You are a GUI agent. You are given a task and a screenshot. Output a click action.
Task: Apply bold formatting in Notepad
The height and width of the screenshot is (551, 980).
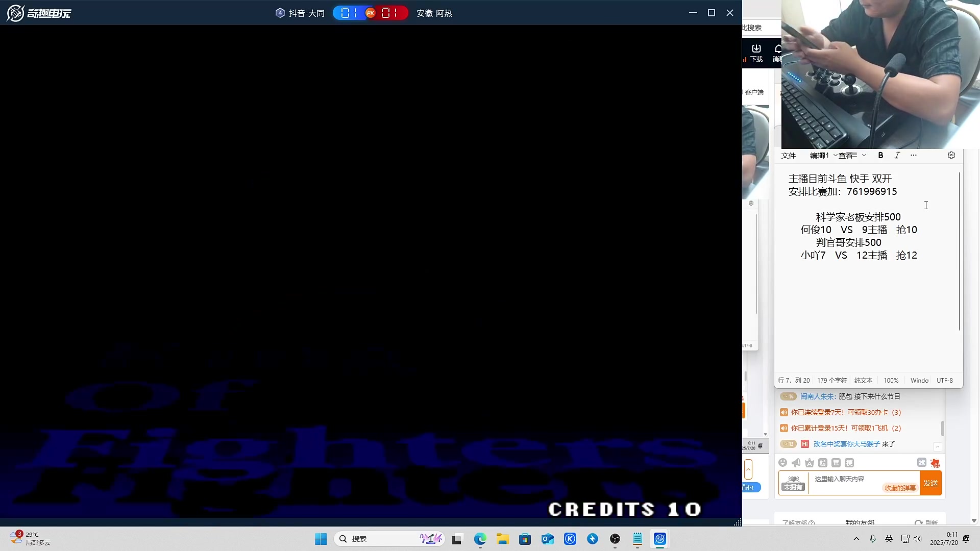pos(880,155)
